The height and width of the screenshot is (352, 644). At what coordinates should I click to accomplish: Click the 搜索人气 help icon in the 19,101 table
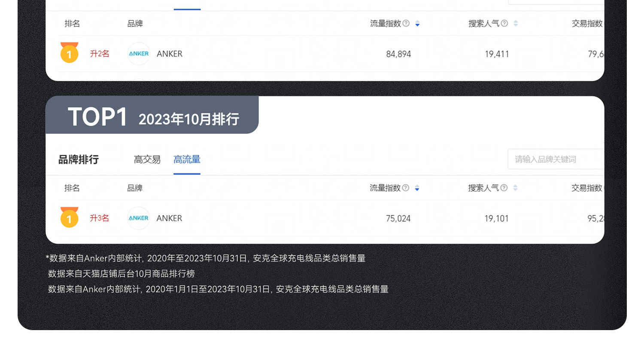click(x=504, y=188)
